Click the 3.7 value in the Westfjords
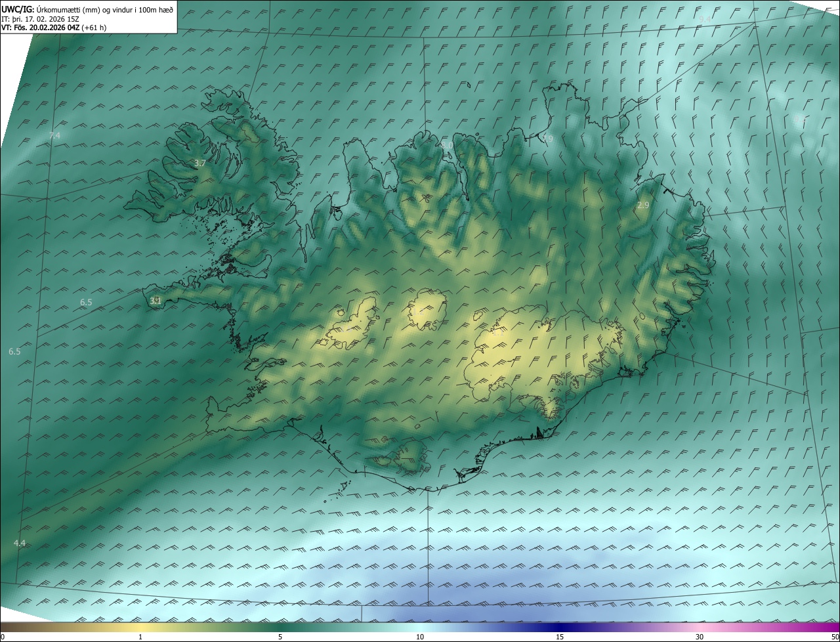 201,163
